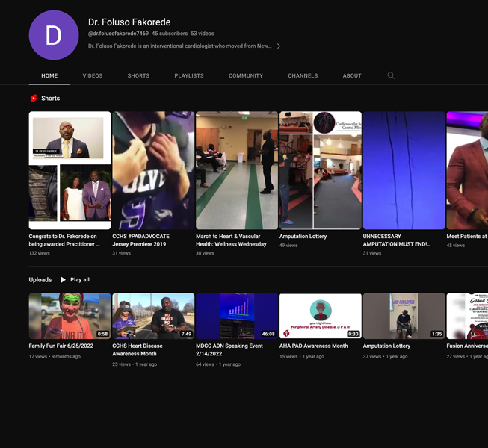The image size is (488, 448).
Task: Click the 'March to Heart & Vascular Health' title
Action: pos(231,240)
